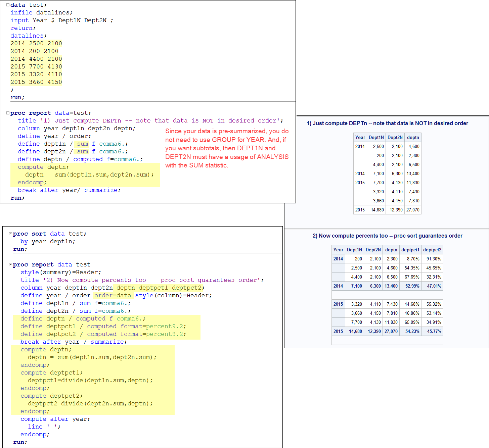This screenshot has width=489, height=448.
Task: Click the 'deptpct2' column header
Action: click(432, 250)
